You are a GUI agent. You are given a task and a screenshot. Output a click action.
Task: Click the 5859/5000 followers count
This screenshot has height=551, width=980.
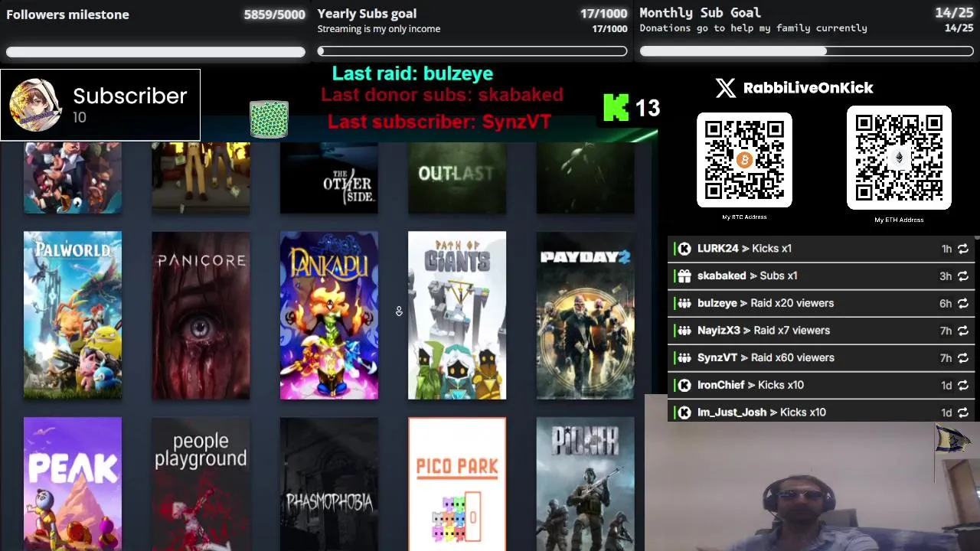pyautogui.click(x=274, y=15)
